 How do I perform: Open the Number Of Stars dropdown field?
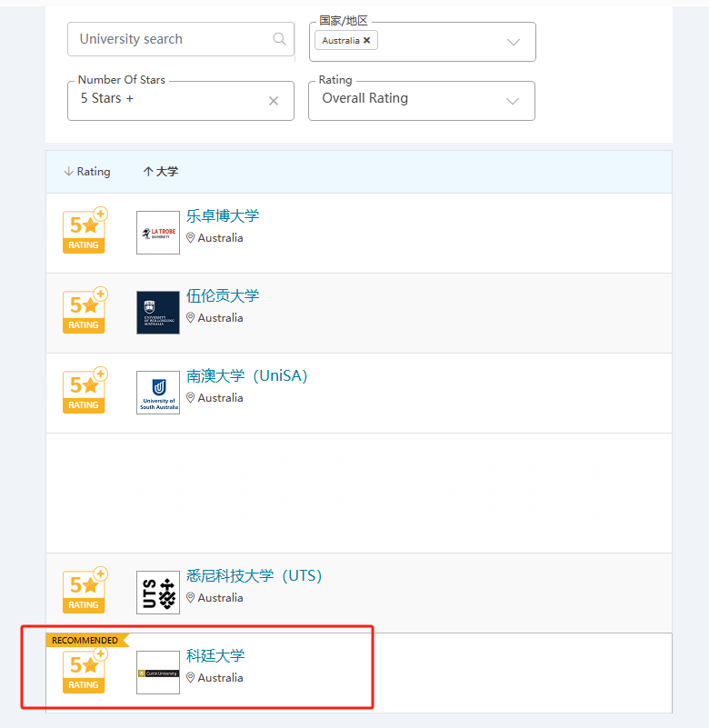pos(164,99)
